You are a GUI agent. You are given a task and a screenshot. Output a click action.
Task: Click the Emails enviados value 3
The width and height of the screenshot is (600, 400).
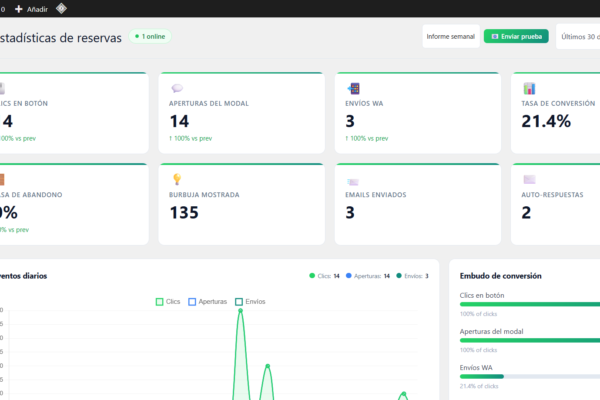(350, 212)
